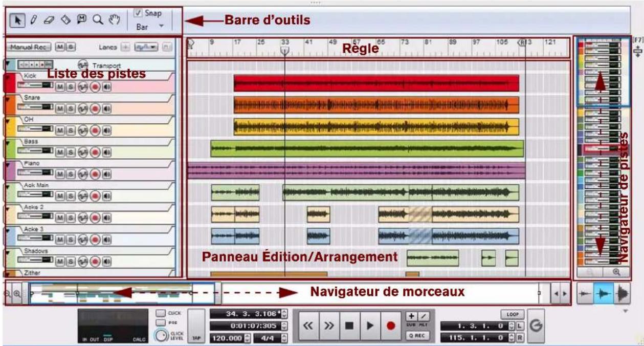Select the Split tool in the toolbar
The image size is (644, 346).
(65, 19)
